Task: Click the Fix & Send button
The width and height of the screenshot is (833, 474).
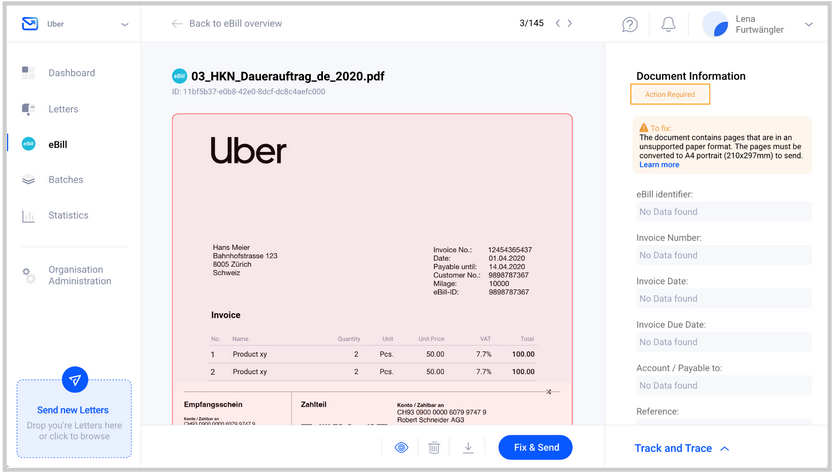Action: (536, 447)
